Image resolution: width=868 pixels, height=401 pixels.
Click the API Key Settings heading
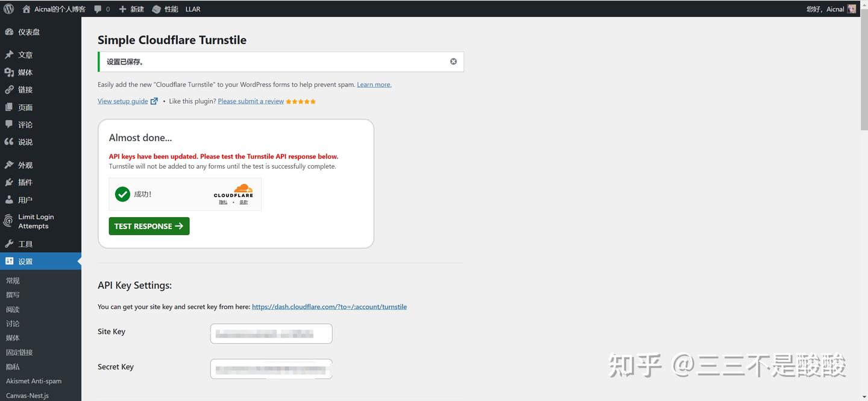(x=134, y=285)
